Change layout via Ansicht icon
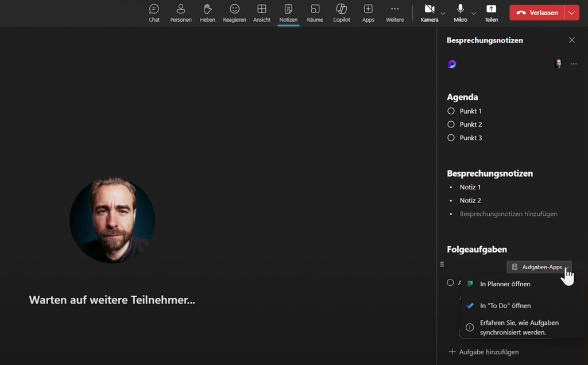 (x=261, y=13)
